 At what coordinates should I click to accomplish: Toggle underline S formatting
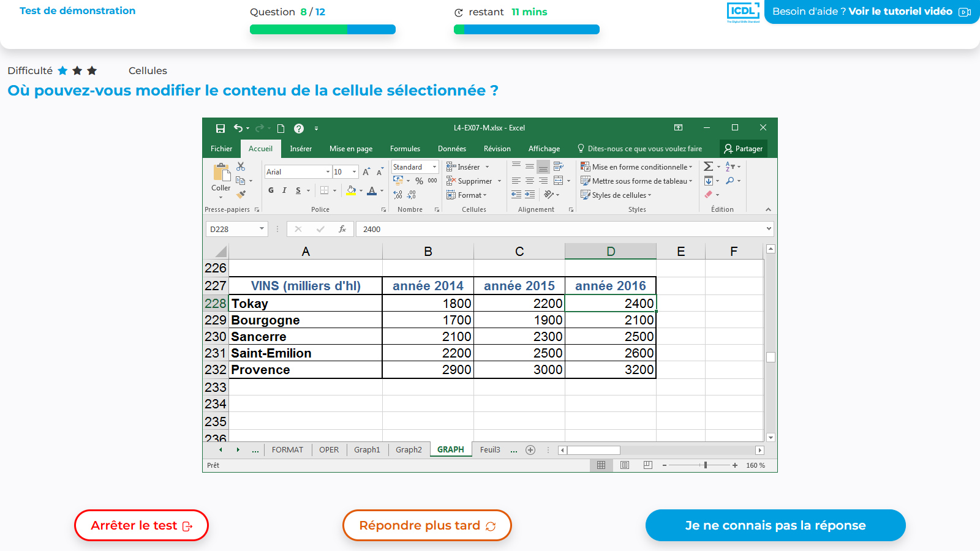[x=298, y=190]
